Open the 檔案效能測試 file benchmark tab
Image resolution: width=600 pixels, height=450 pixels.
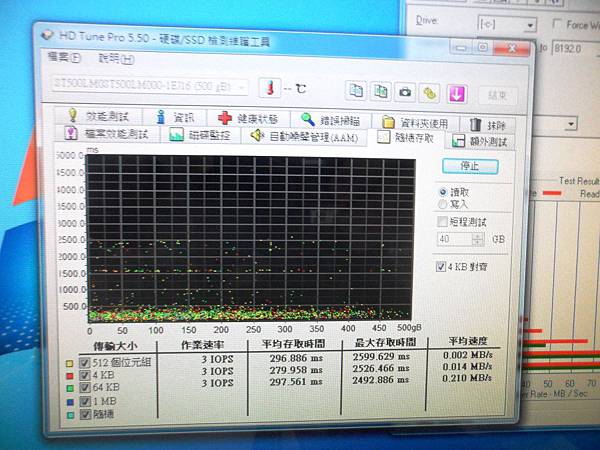point(107,134)
